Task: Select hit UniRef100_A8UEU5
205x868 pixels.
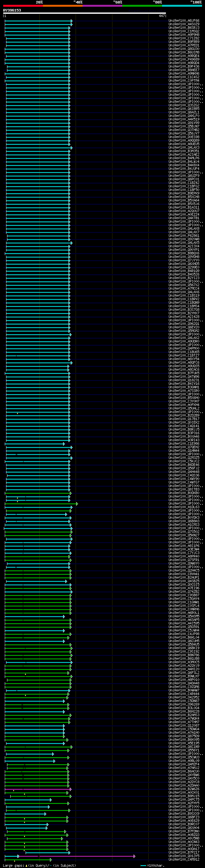Action: (184, 144)
